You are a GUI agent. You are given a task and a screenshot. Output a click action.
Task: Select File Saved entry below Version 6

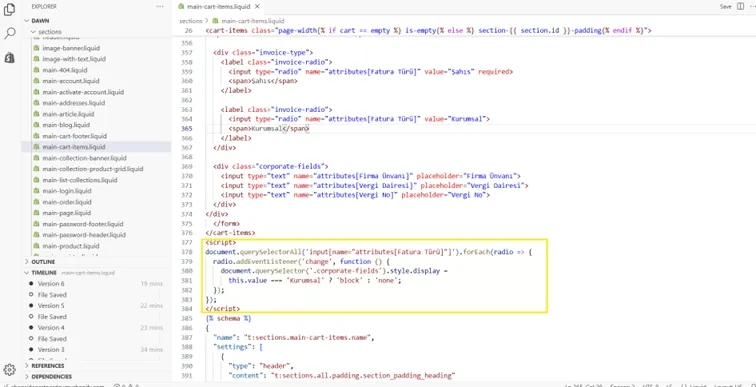coord(52,294)
